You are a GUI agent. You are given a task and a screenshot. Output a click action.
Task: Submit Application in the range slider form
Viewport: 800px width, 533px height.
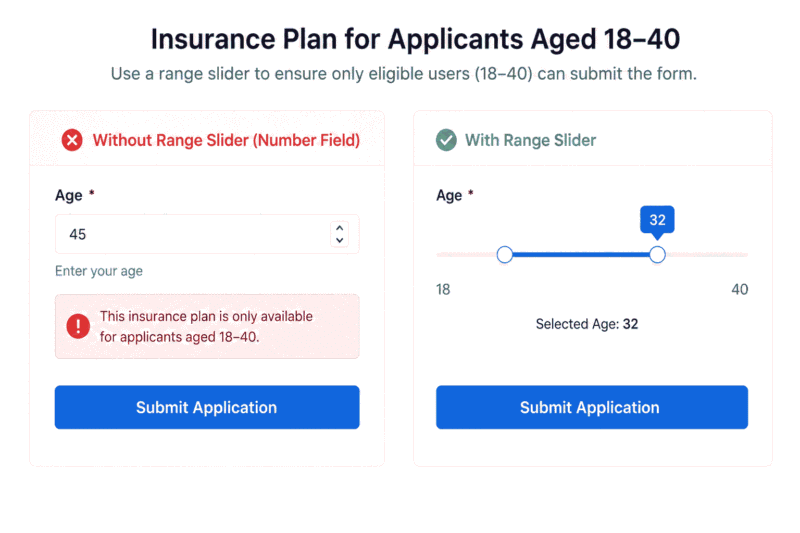(592, 407)
